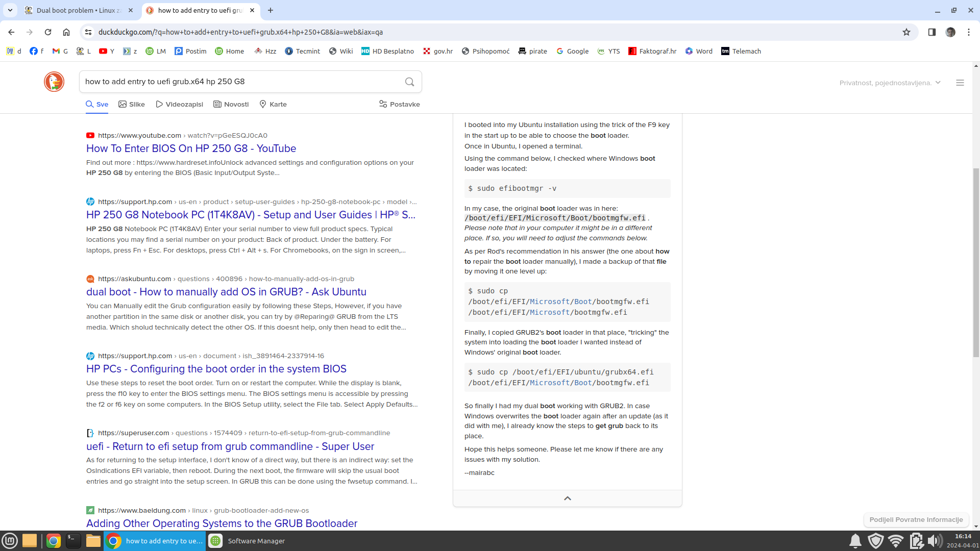Screen dimensions: 980x551
Task: Open How To Enter BIOS On HP 250 G8 result
Action: 191,148
